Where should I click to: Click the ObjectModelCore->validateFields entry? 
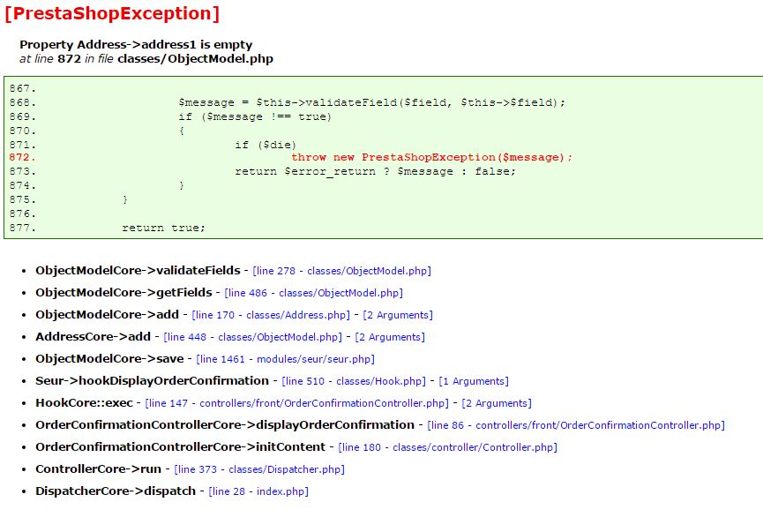pos(138,271)
